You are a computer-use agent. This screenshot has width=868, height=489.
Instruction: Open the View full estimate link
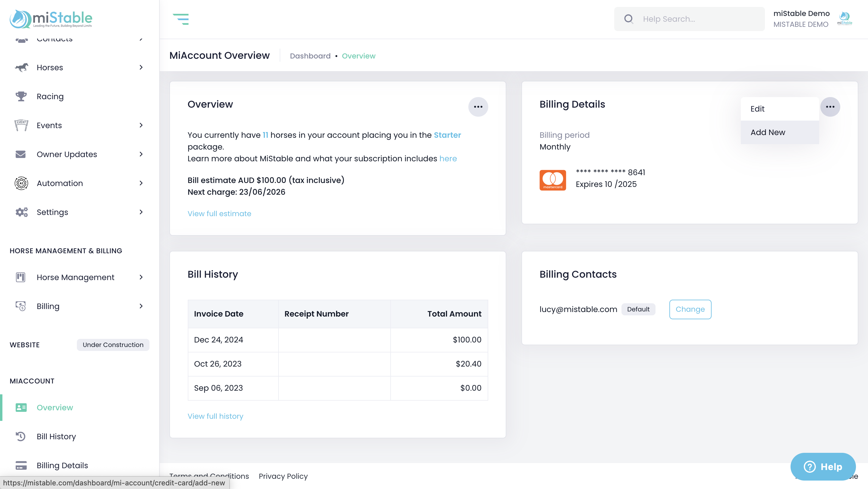(x=219, y=214)
